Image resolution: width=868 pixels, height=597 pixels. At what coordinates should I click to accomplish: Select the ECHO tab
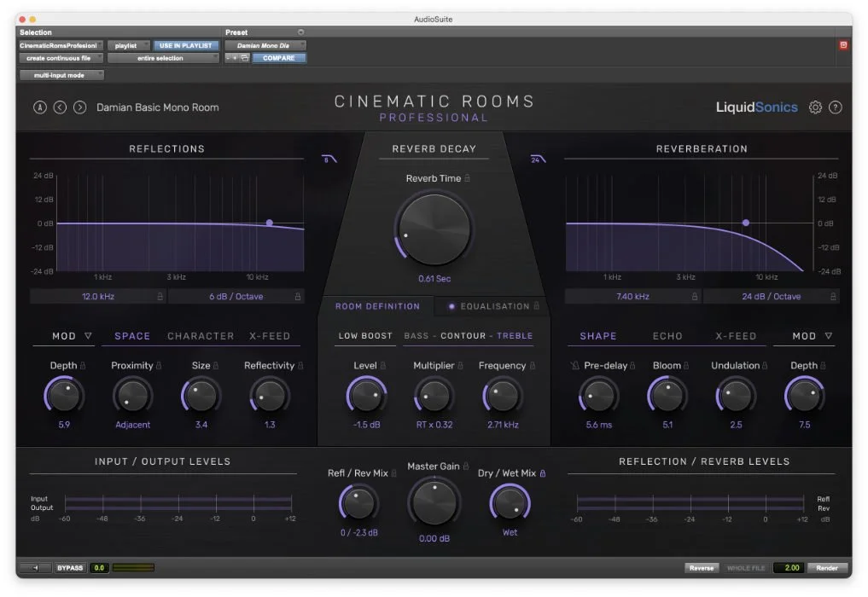coord(667,336)
